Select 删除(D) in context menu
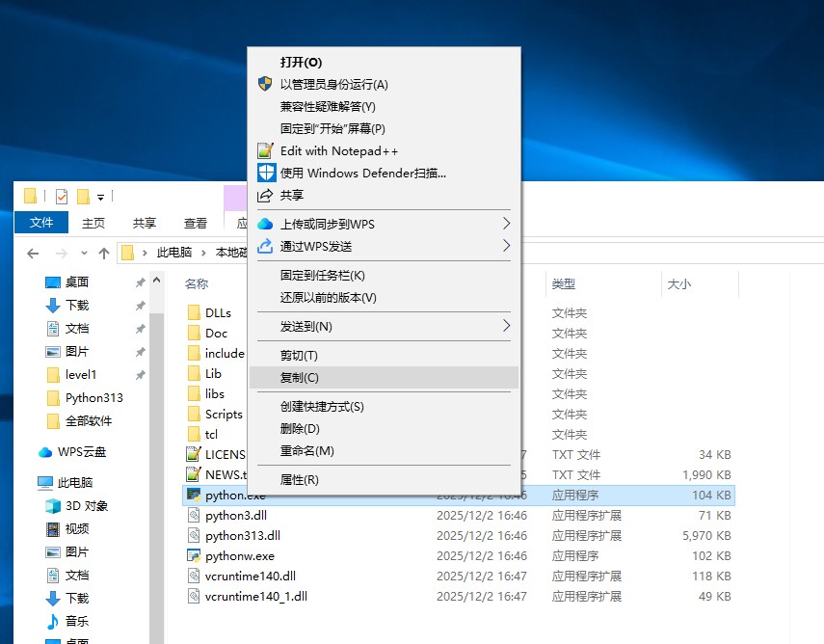824x644 pixels. (x=384, y=428)
